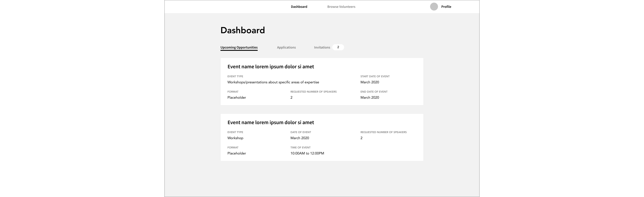Screen dimensions: 644x197
Task: Click March 2020 under Date of Event
Action: click(x=300, y=138)
